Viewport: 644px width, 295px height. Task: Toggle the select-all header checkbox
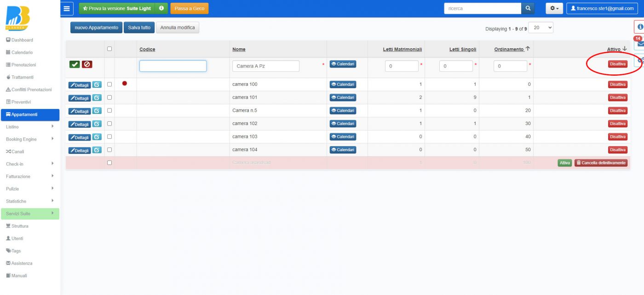[x=109, y=49]
